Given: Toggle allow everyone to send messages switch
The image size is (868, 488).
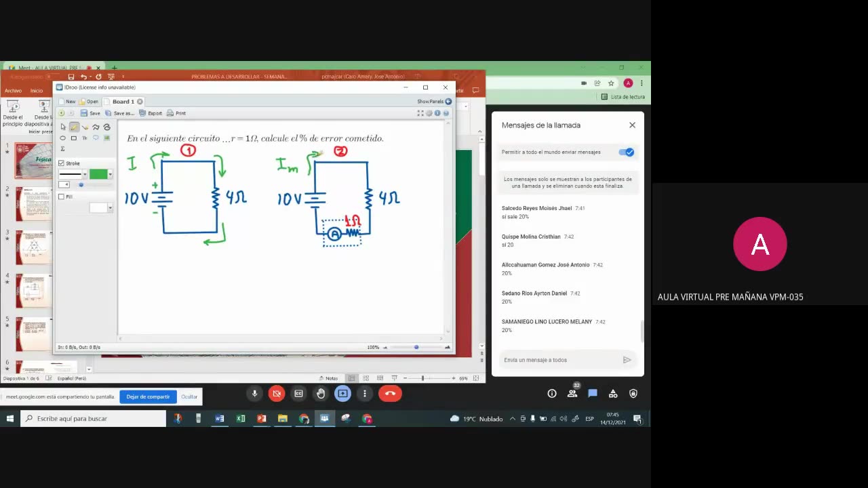Looking at the screenshot, I should coord(626,152).
